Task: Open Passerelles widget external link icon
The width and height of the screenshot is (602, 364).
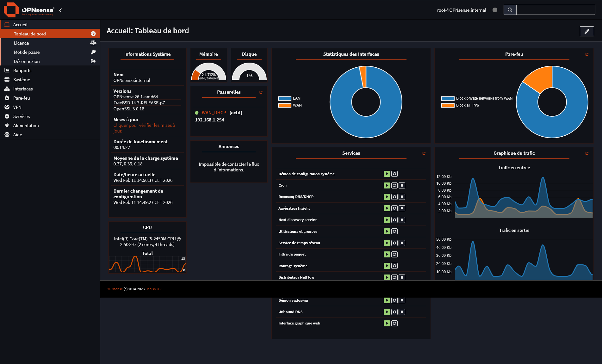Action: (x=261, y=92)
